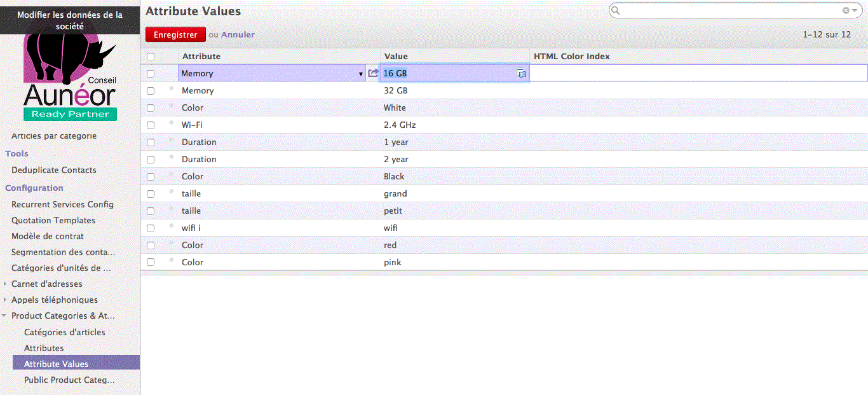Expand the Carnet d'adresses section
Screen dimensions: 868x395
tap(5, 283)
